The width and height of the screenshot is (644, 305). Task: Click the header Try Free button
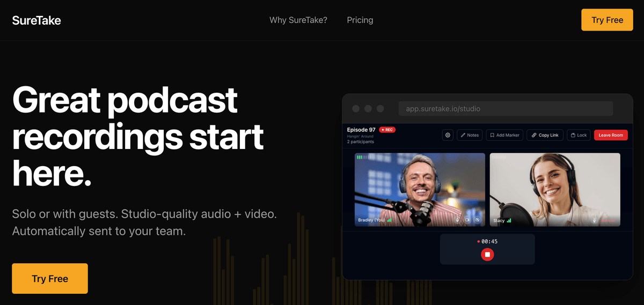(x=608, y=20)
